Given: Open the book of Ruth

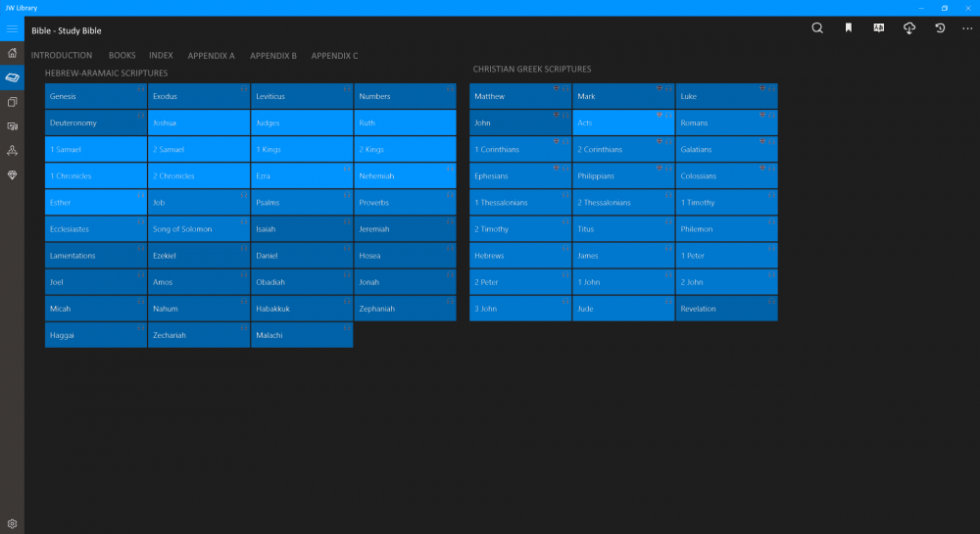Looking at the screenshot, I should [x=405, y=123].
